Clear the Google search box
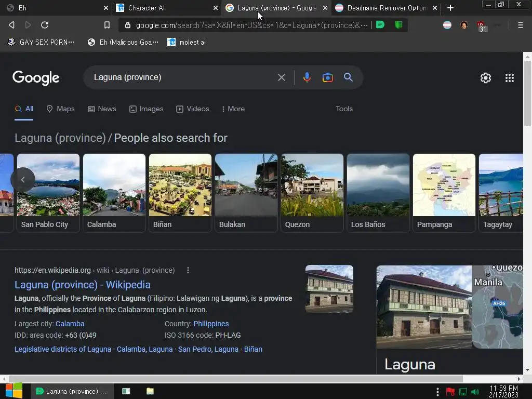532x399 pixels. [x=281, y=78]
